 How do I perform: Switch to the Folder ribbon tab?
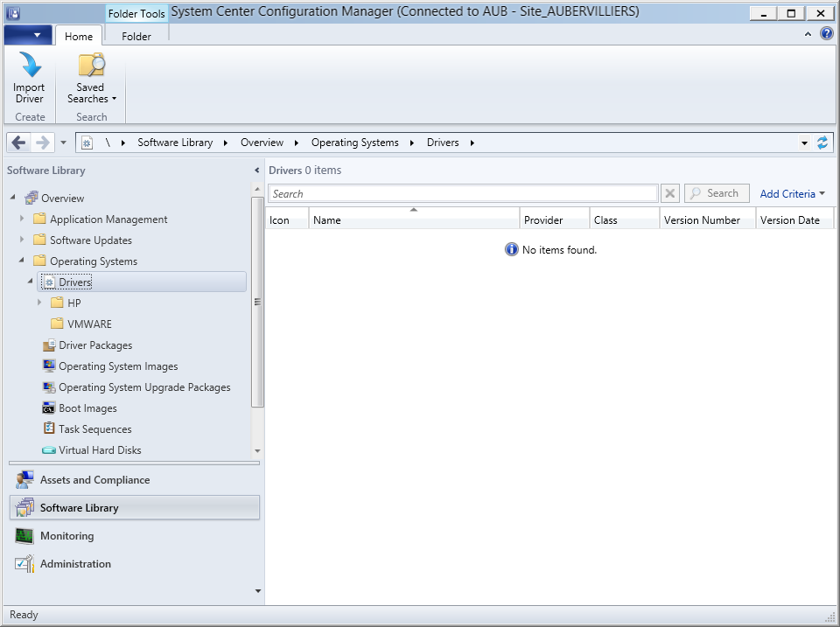tap(136, 36)
